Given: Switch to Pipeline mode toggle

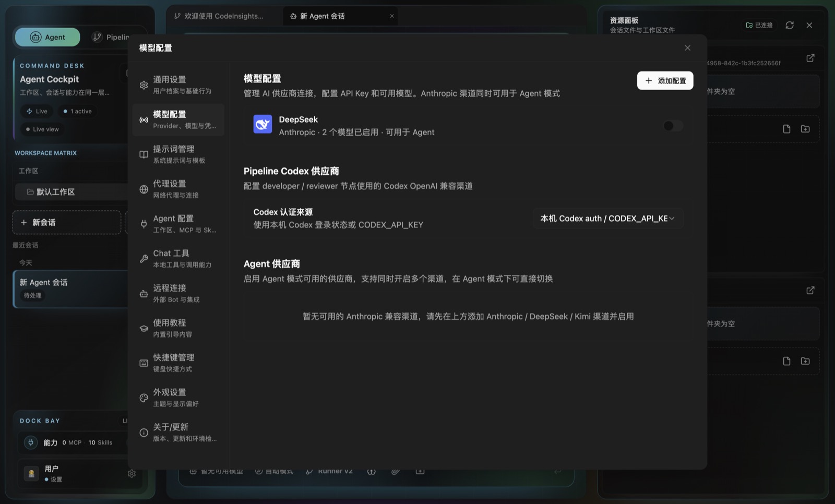Looking at the screenshot, I should coord(111,37).
